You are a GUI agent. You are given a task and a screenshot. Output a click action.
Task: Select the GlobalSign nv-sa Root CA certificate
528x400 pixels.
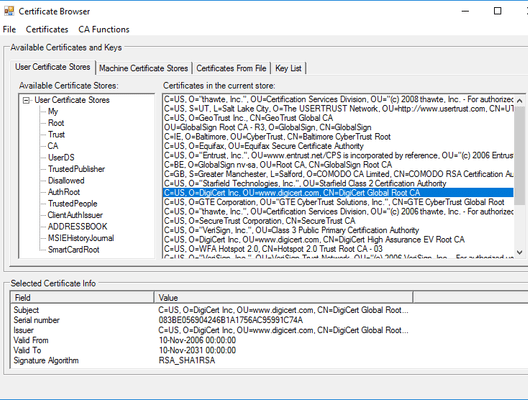338,165
